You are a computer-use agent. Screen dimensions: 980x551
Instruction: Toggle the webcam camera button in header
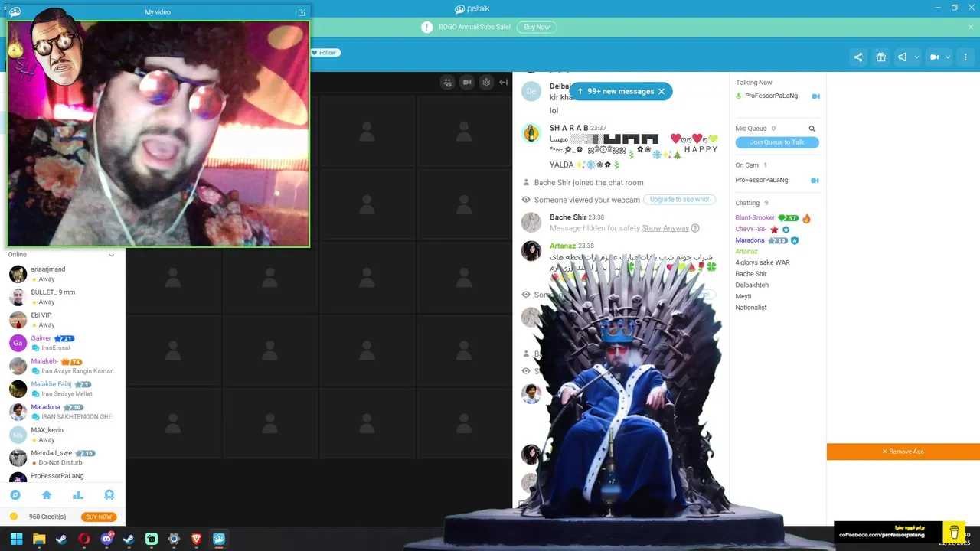click(x=934, y=57)
